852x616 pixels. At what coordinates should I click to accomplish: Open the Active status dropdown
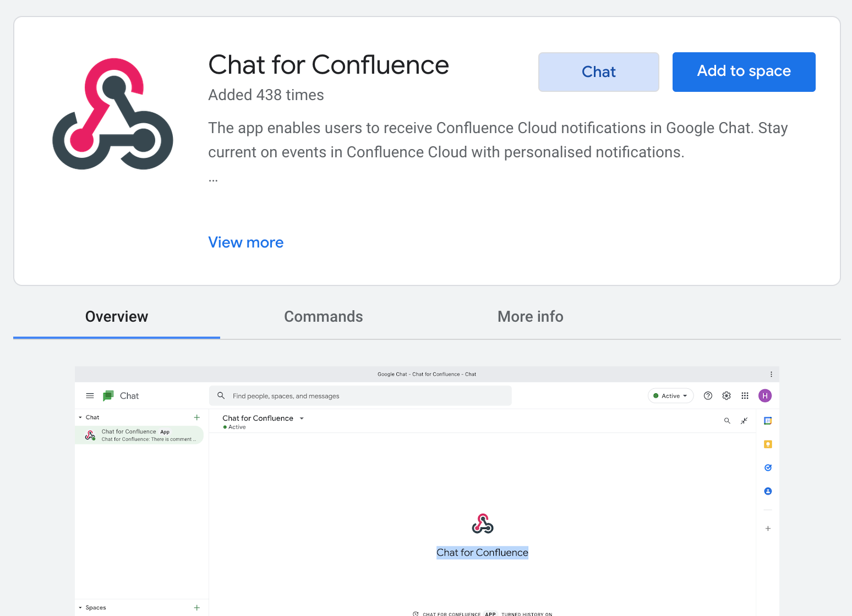point(670,395)
